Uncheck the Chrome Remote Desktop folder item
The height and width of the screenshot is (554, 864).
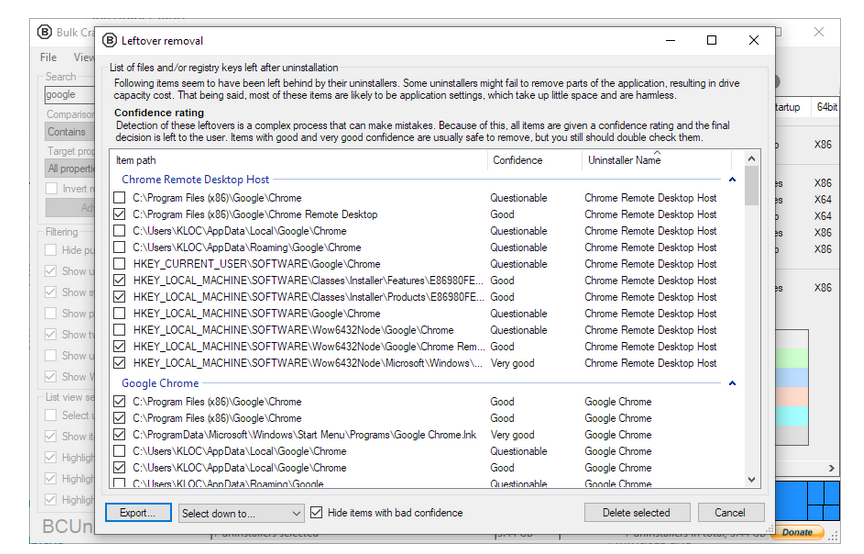coord(119,214)
